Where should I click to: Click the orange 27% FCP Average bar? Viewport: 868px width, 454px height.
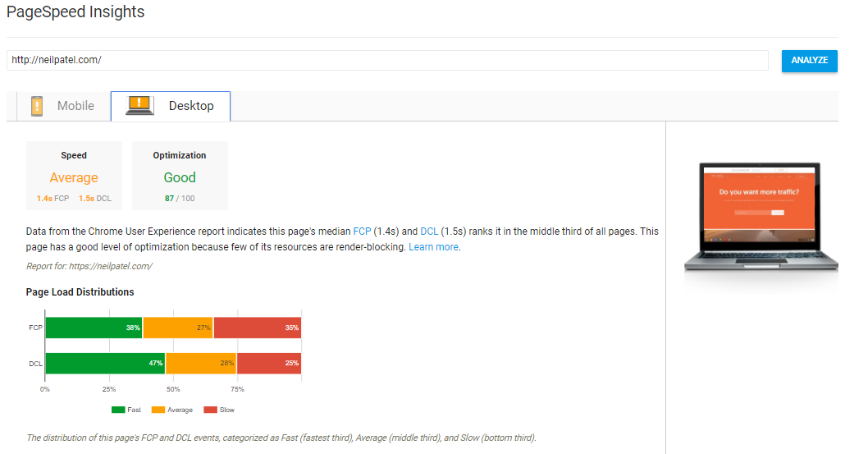point(178,328)
